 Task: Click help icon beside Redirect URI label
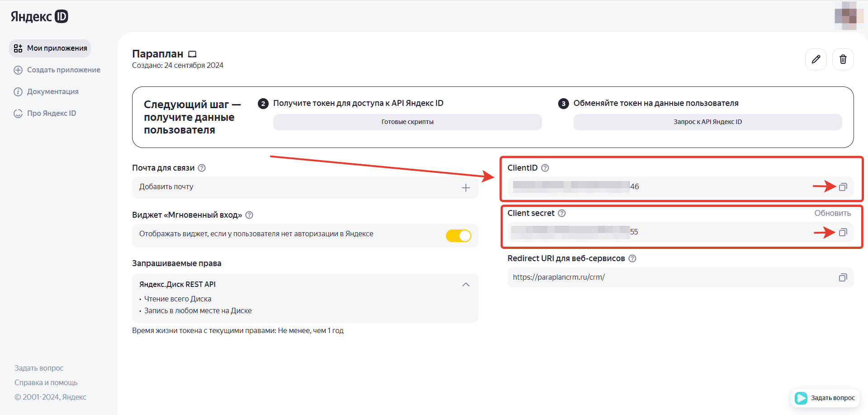tap(632, 258)
